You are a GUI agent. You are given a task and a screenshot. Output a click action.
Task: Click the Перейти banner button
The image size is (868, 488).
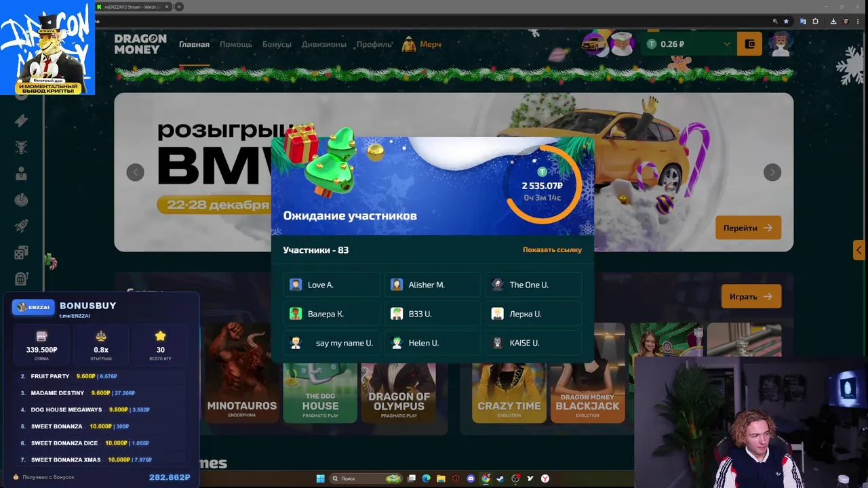coord(748,228)
